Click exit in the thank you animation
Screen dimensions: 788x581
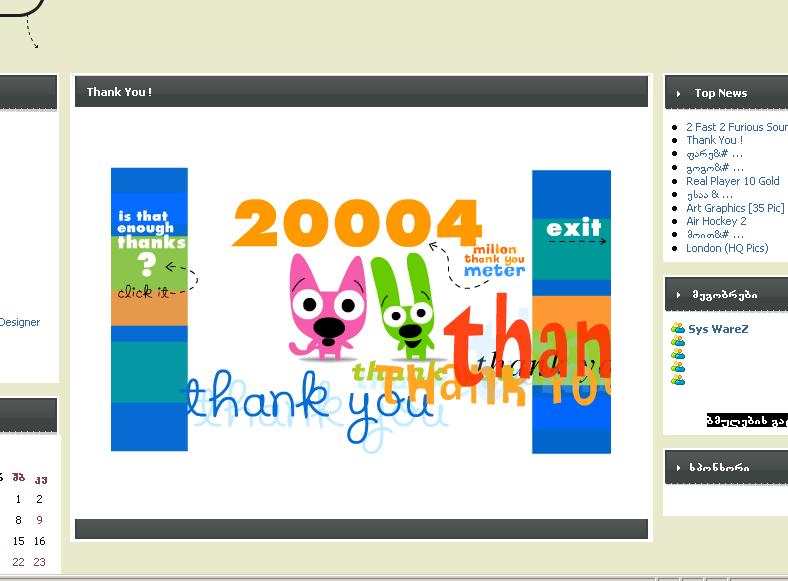click(573, 228)
